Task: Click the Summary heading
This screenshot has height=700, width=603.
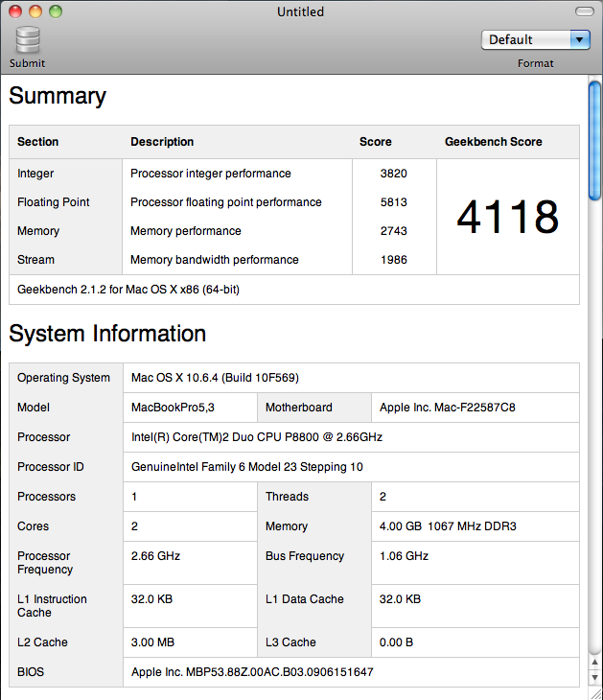Action: [58, 96]
